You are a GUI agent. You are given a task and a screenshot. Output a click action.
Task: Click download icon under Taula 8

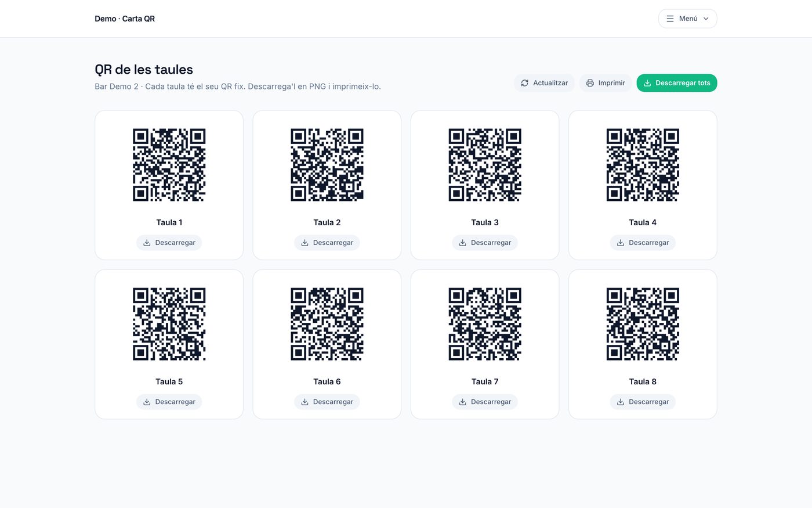(x=621, y=402)
